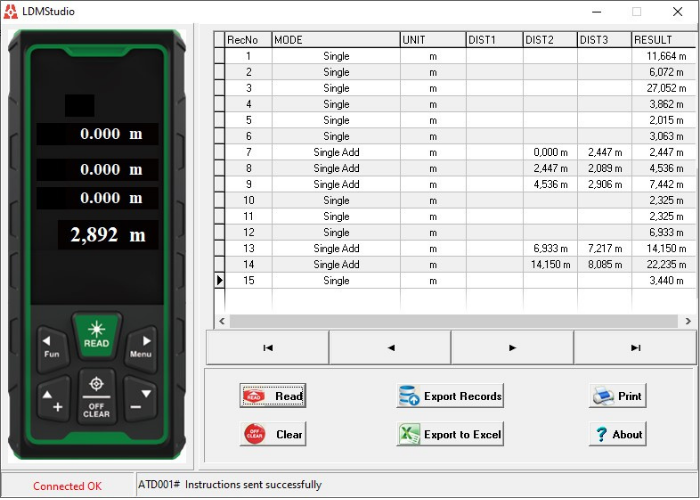Click the Clear button

(x=272, y=435)
